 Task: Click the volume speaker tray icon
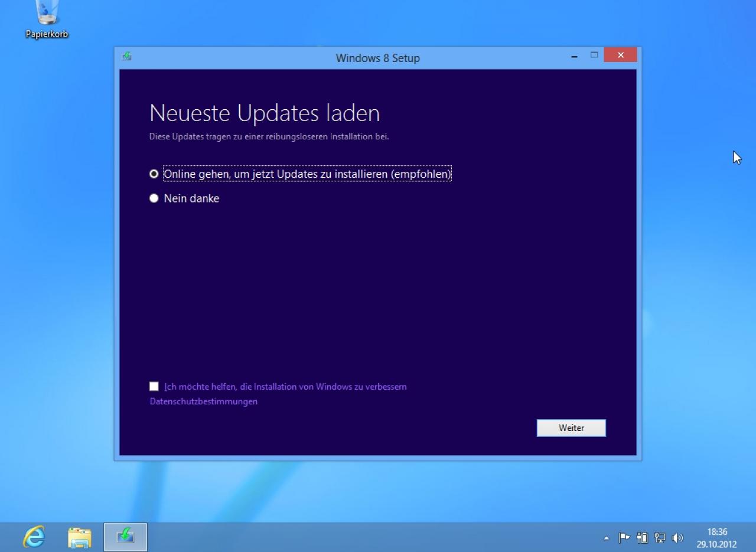(677, 538)
